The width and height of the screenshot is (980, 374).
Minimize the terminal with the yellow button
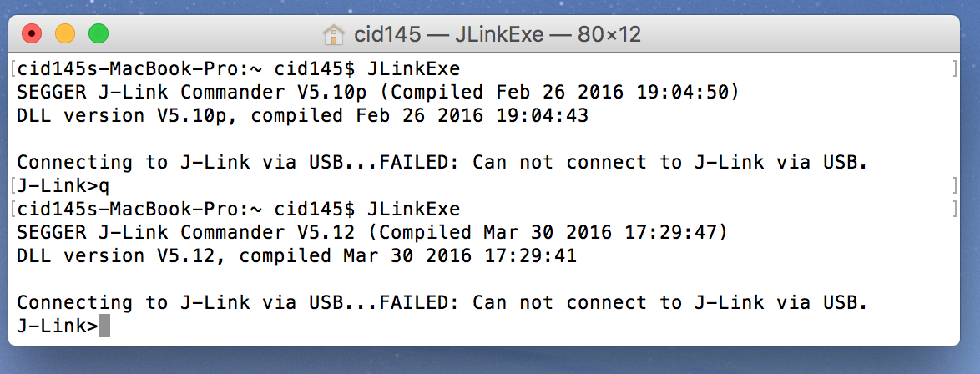tap(65, 33)
